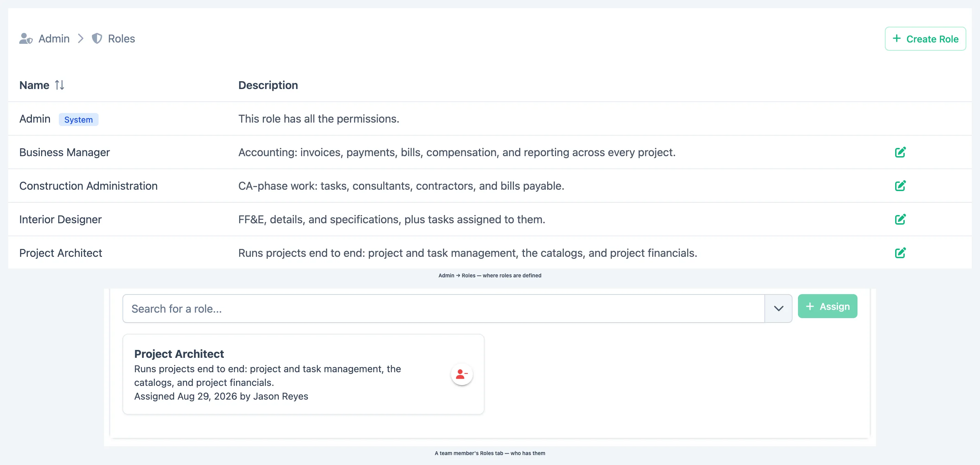This screenshot has width=980, height=465.
Task: Select the Admin role name
Action: (x=35, y=119)
